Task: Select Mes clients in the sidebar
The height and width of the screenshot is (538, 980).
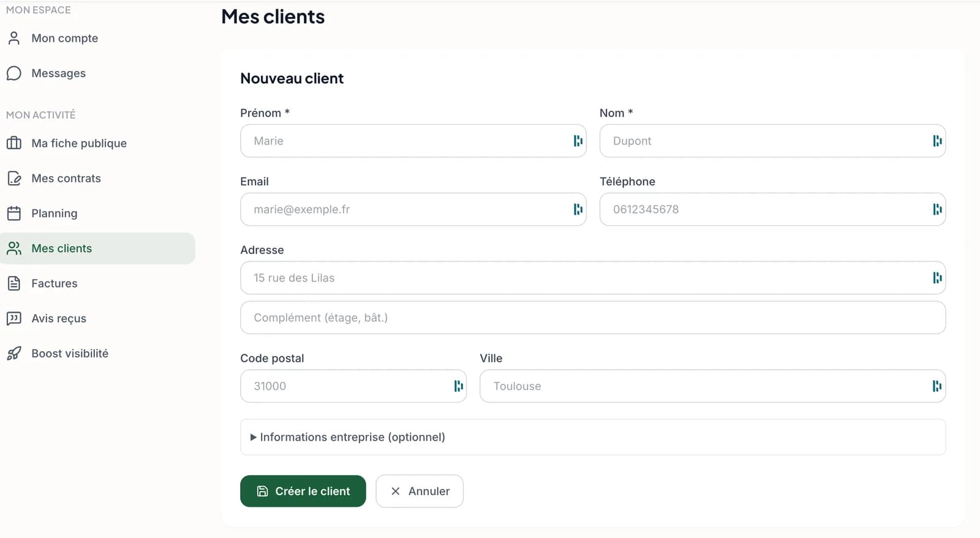Action: pos(98,248)
